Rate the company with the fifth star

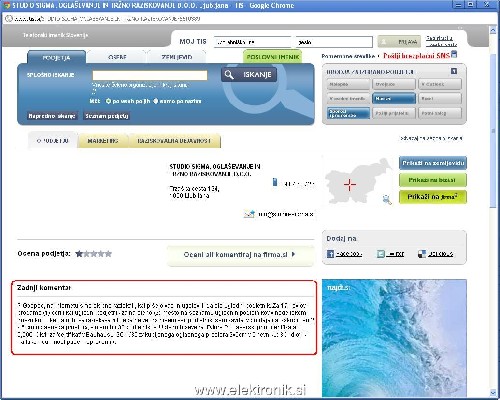coord(108,254)
